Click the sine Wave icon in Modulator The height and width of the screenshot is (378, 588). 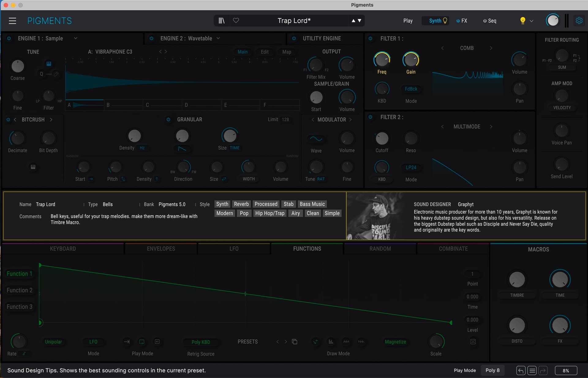(x=316, y=139)
